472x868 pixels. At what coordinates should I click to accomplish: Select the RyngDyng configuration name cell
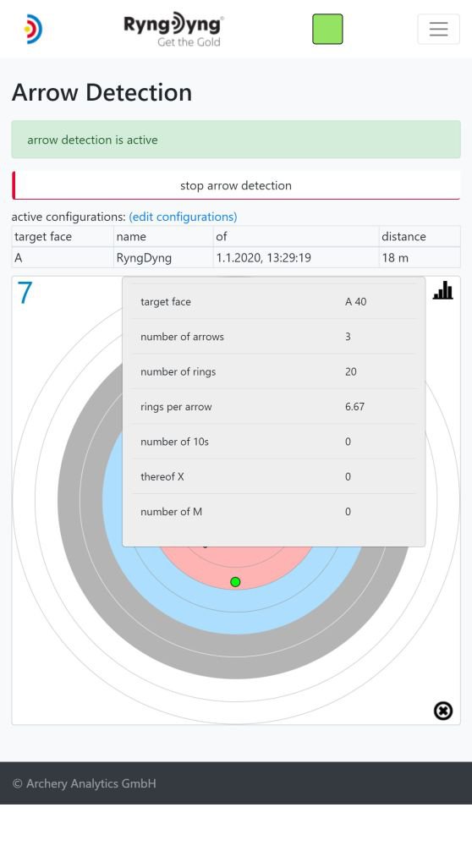point(163,257)
